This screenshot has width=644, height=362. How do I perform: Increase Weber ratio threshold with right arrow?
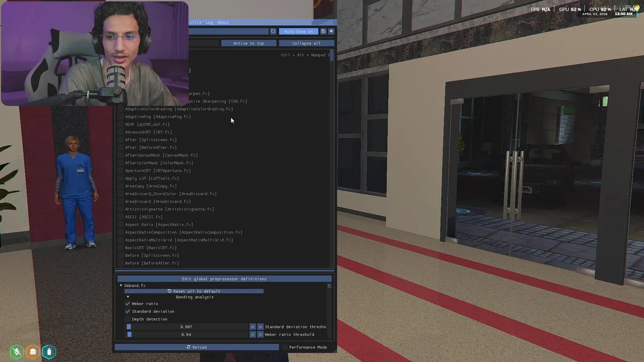click(x=261, y=334)
